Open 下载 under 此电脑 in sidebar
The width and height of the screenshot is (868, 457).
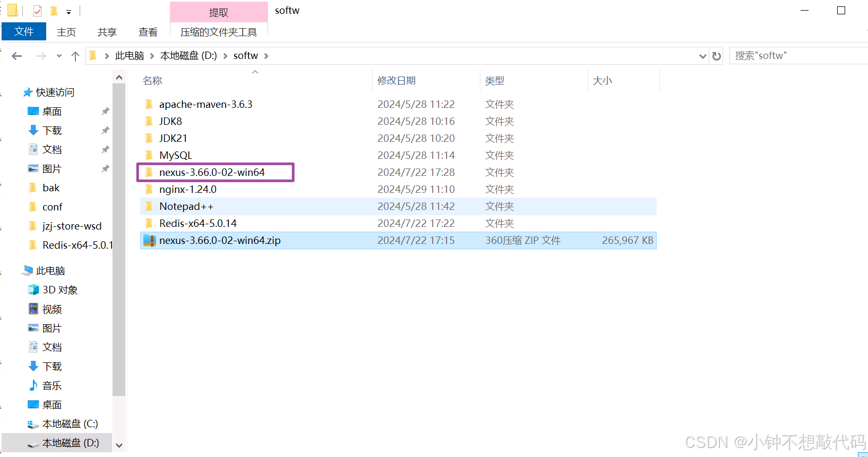(52, 367)
